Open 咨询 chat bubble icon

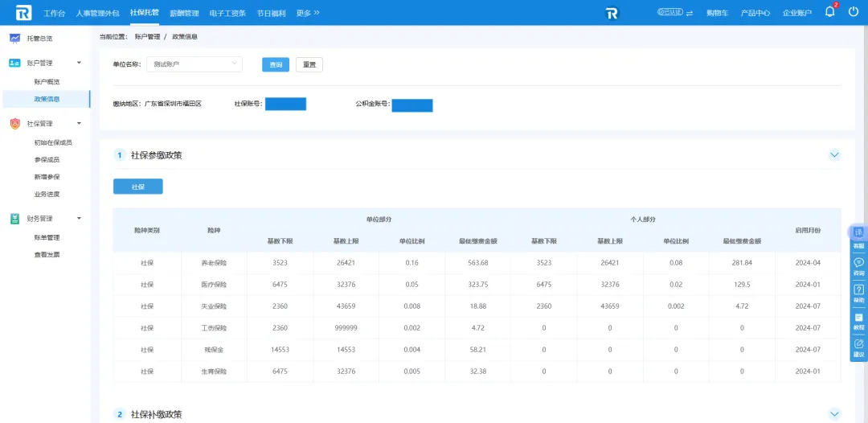(858, 262)
